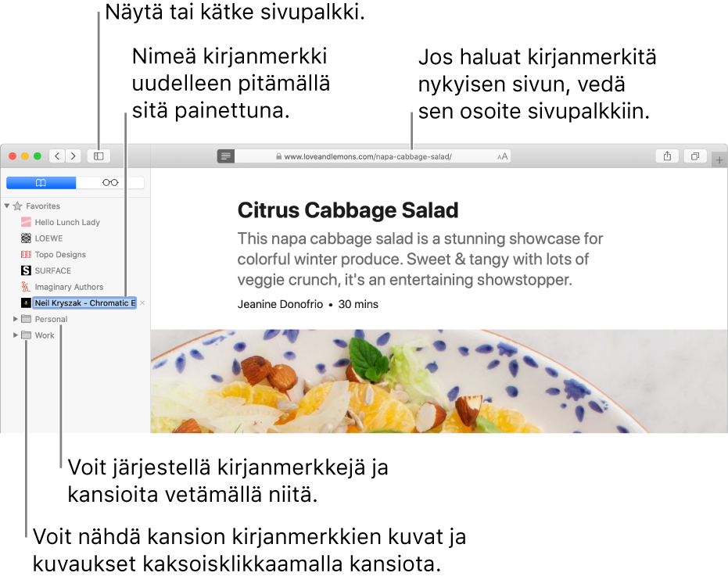Click the LOEWE favicon
This screenshot has height=580, width=728.
point(26,238)
